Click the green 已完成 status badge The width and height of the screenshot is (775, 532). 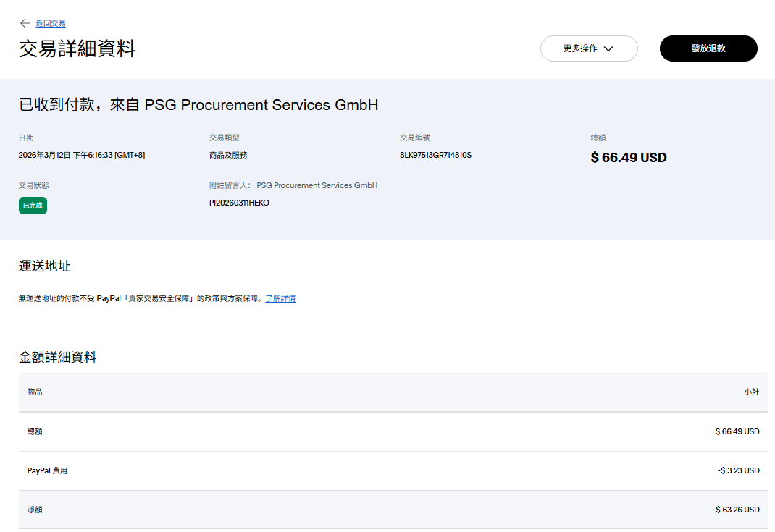click(33, 206)
